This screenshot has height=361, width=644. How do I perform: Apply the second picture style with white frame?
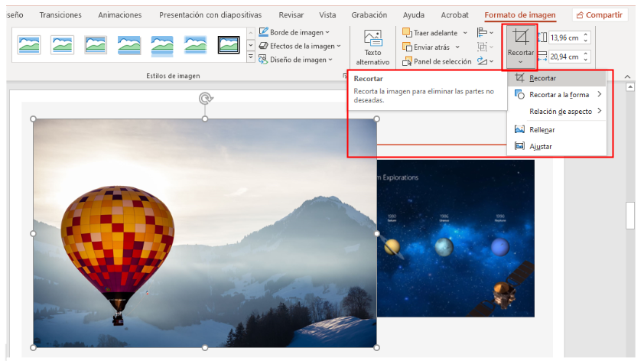[x=63, y=45]
